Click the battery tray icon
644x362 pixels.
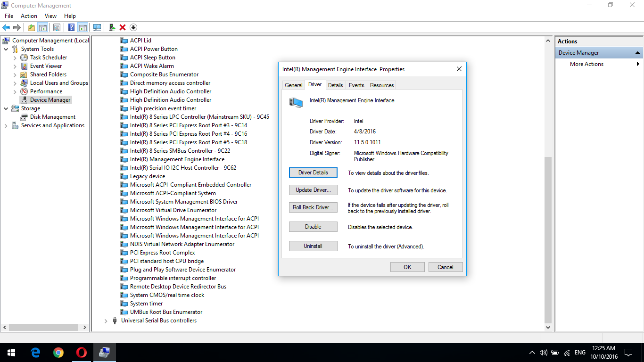[555, 353]
